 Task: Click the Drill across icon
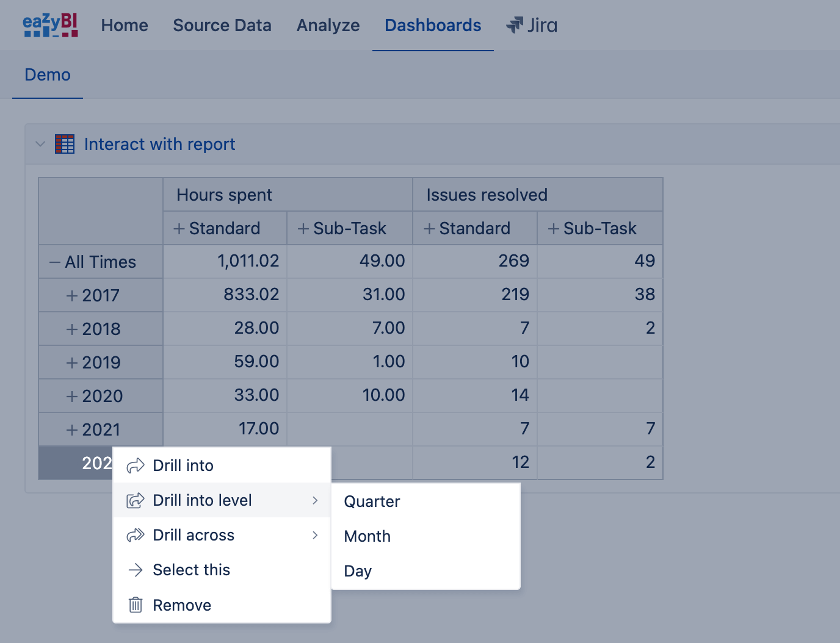(136, 535)
